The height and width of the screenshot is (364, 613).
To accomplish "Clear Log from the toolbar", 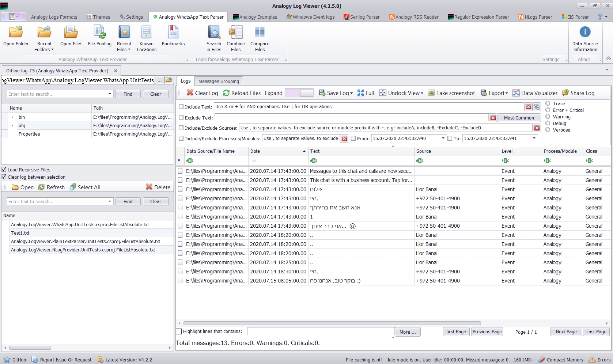I will pyautogui.click(x=202, y=93).
